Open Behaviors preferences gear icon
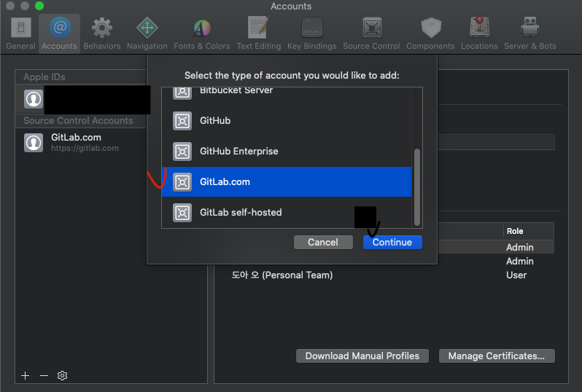The height and width of the screenshot is (392, 582). pos(101,28)
